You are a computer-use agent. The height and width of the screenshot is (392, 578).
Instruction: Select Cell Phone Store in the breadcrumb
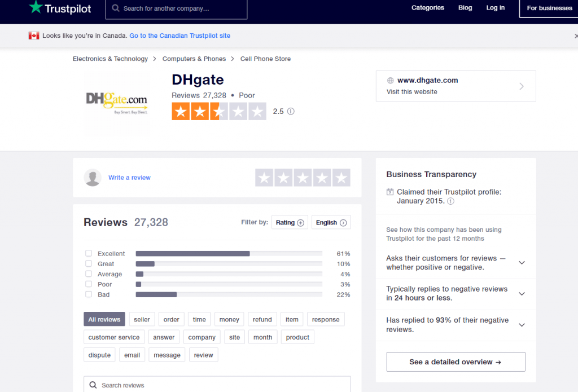point(265,58)
